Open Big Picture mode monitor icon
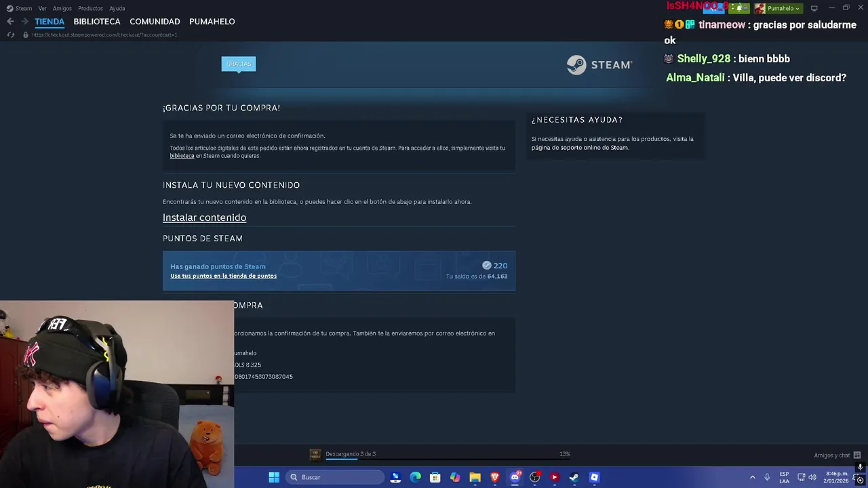 [x=814, y=8]
